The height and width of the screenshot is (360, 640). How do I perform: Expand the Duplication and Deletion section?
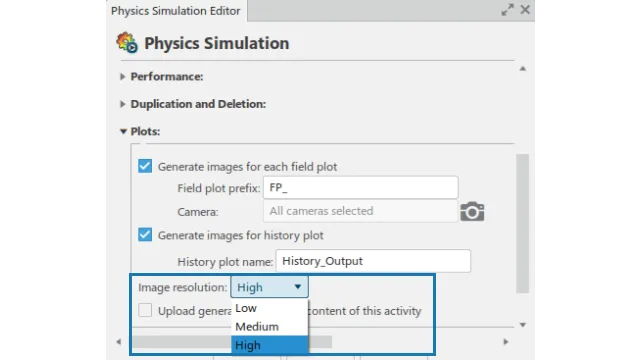(x=122, y=104)
